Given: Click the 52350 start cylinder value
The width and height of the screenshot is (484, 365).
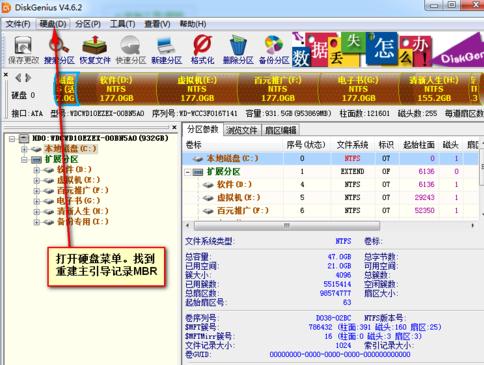Looking at the screenshot, I should [425, 210].
